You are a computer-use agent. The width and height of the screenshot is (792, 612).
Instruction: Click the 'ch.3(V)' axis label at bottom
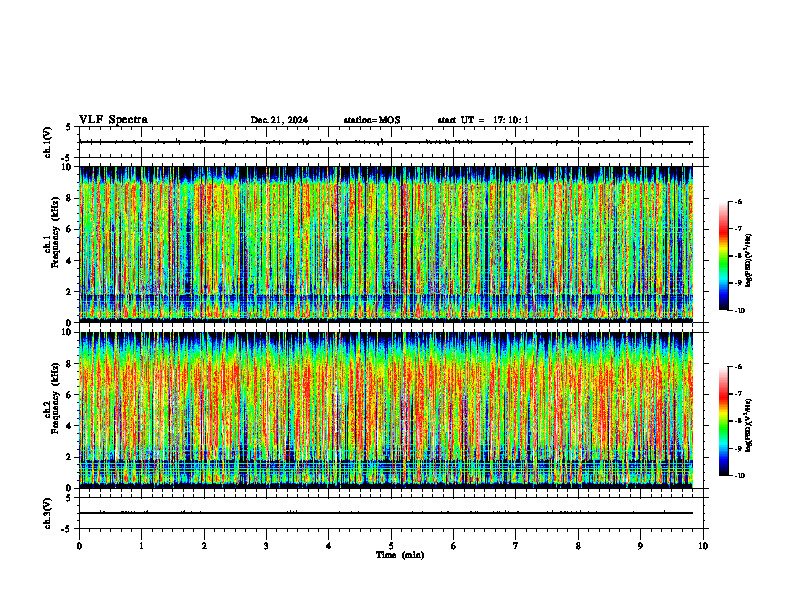click(48, 513)
